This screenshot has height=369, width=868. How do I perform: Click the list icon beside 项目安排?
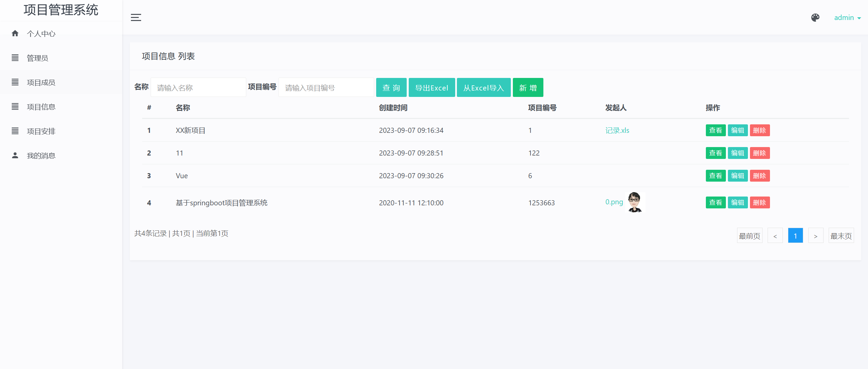[x=15, y=131]
